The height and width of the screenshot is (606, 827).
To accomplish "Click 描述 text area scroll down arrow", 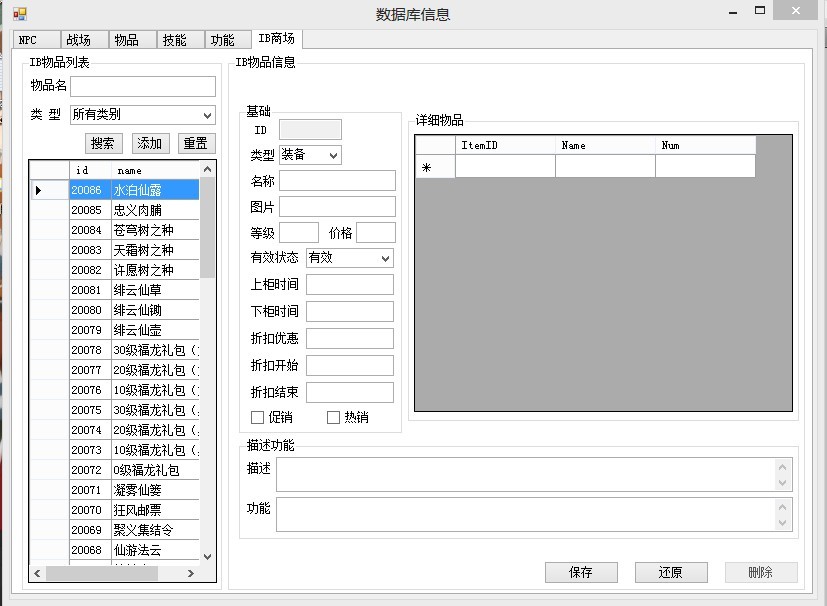I will (x=783, y=483).
